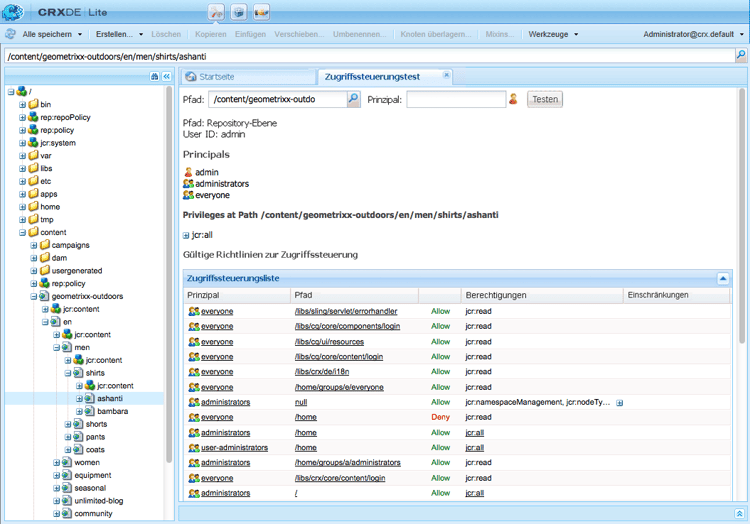
Task: Click the tree panel vertical scrollbar
Action: tap(168, 275)
